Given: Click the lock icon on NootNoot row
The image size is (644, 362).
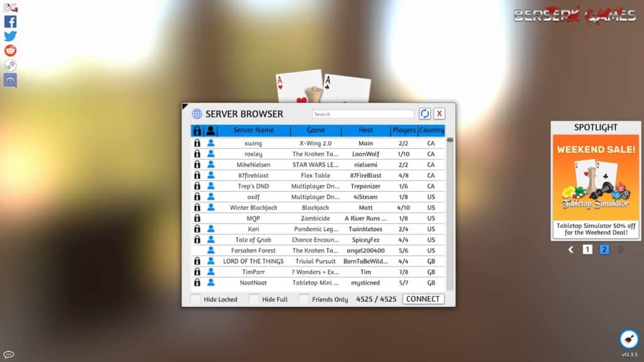Looking at the screenshot, I should [x=197, y=283].
